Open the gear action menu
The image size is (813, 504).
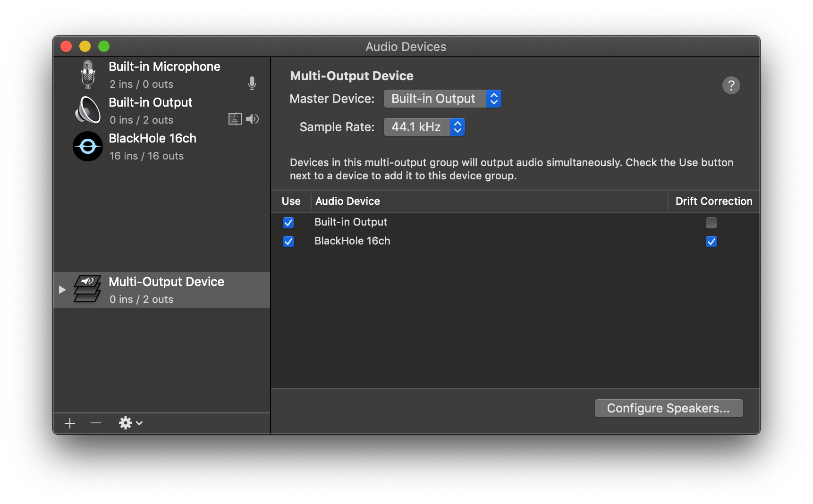[127, 423]
